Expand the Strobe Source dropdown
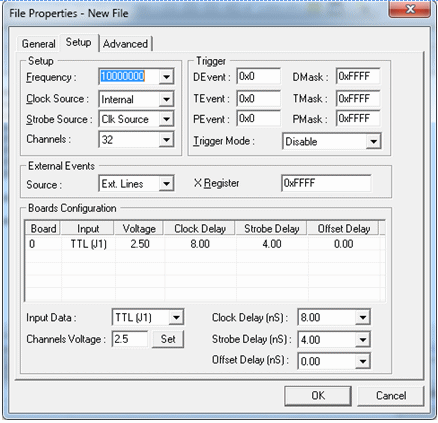The width and height of the screenshot is (438, 423). click(166, 119)
